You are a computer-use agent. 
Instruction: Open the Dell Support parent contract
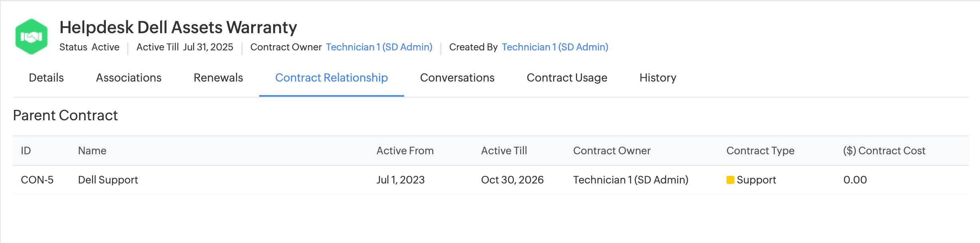coord(108,180)
